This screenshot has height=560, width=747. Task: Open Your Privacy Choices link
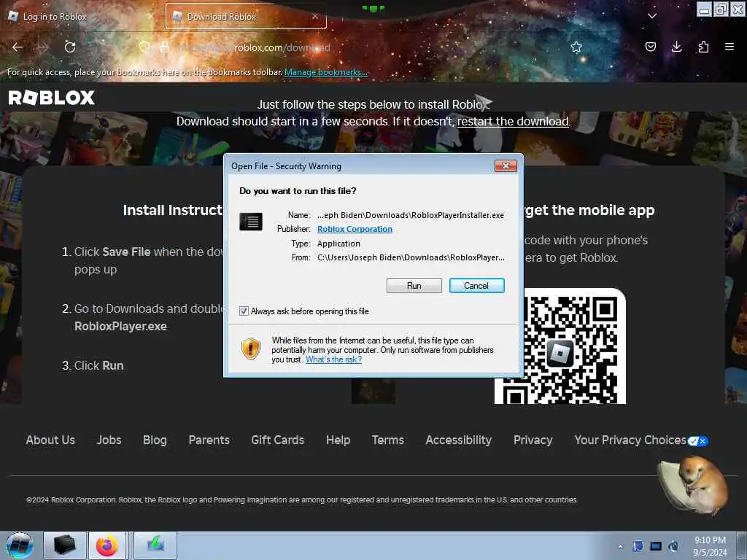[x=630, y=440]
